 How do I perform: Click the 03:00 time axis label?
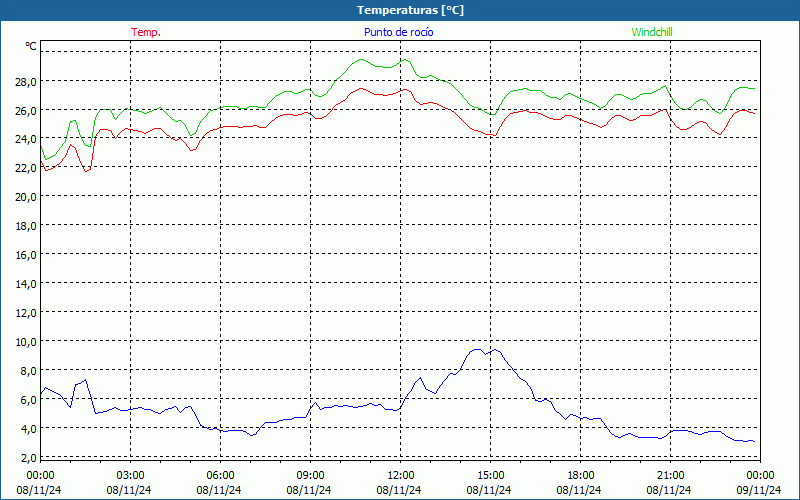[130, 476]
